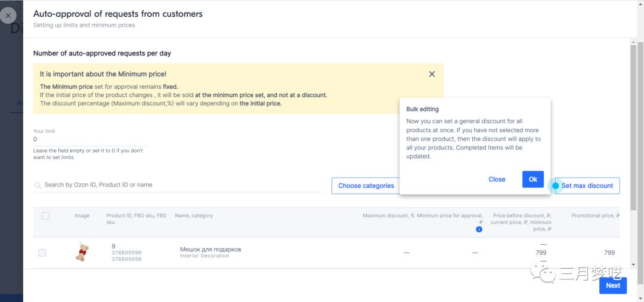
Task: Dismiss the Minimum price warning banner
Action: 432,74
